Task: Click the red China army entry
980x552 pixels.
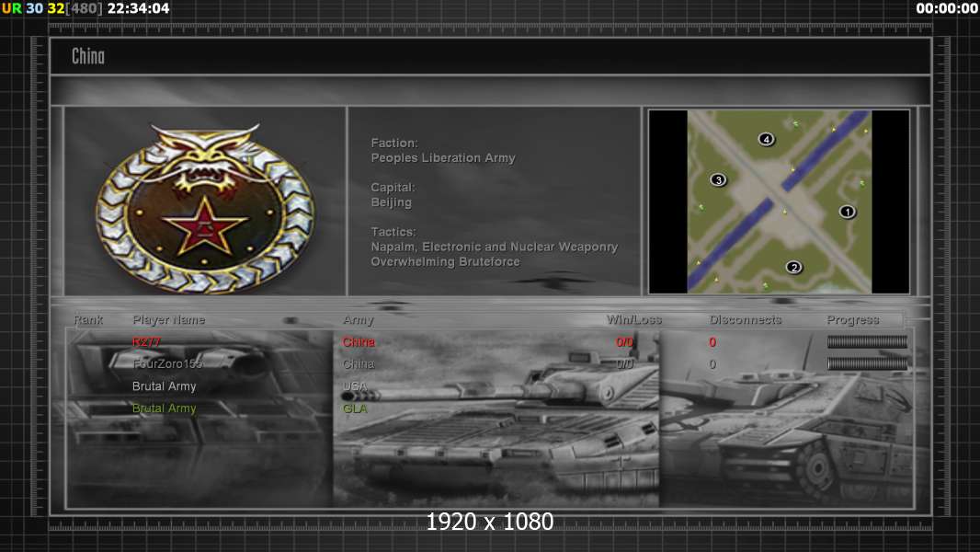Action: pos(359,342)
